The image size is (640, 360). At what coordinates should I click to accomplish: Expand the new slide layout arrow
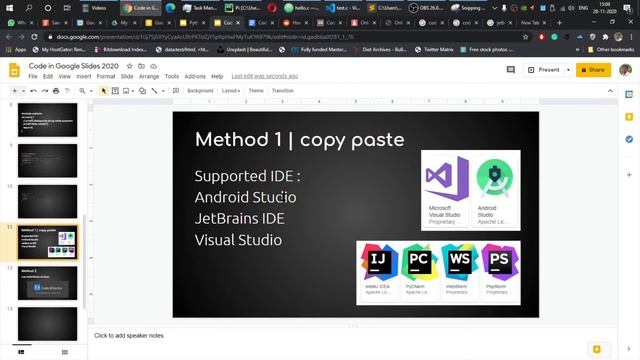24,91
